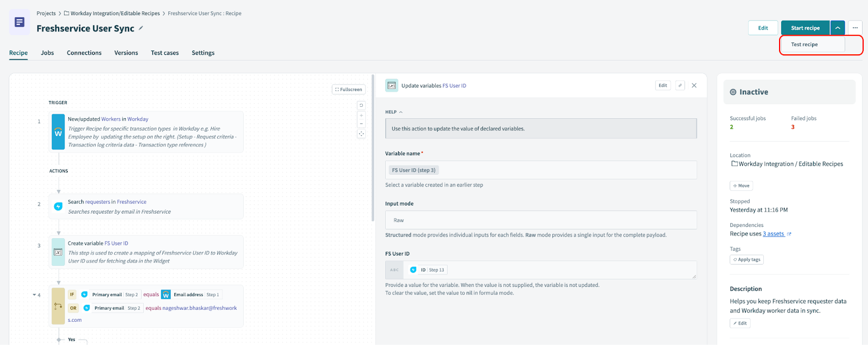Click the link icon in the step panel header
This screenshot has width=868, height=345.
point(680,85)
